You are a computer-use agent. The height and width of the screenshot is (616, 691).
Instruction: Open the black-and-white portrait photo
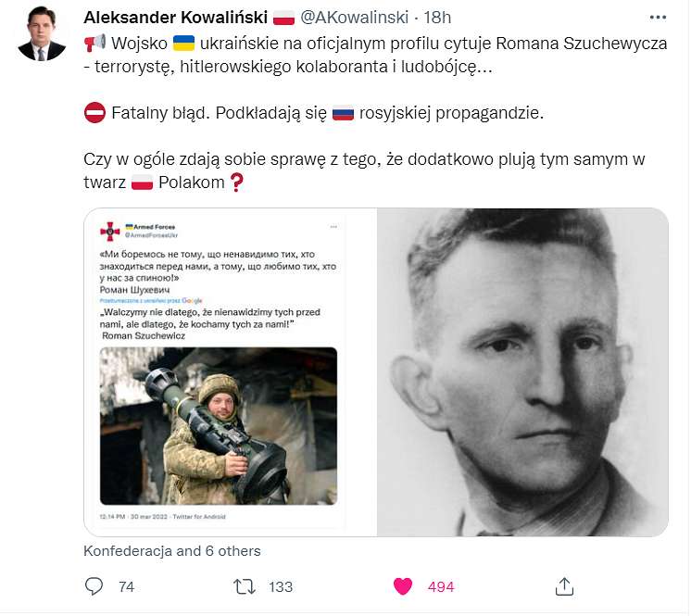click(x=522, y=372)
